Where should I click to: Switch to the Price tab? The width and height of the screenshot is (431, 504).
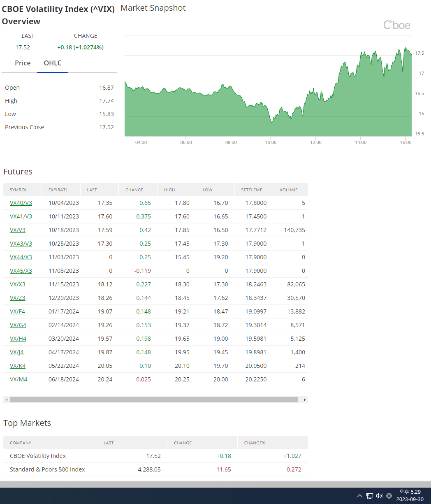(x=23, y=63)
